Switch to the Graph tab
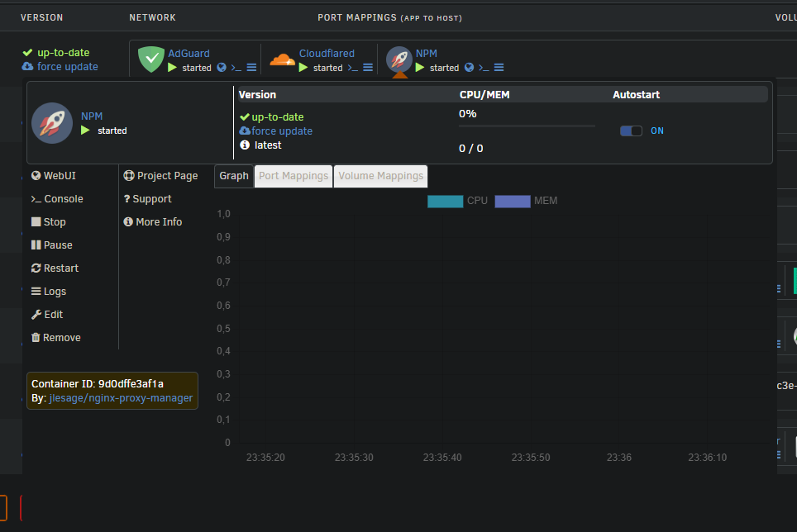 [234, 176]
